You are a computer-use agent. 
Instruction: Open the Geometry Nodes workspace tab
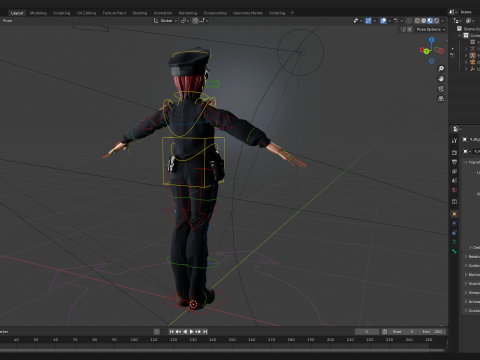(x=248, y=13)
